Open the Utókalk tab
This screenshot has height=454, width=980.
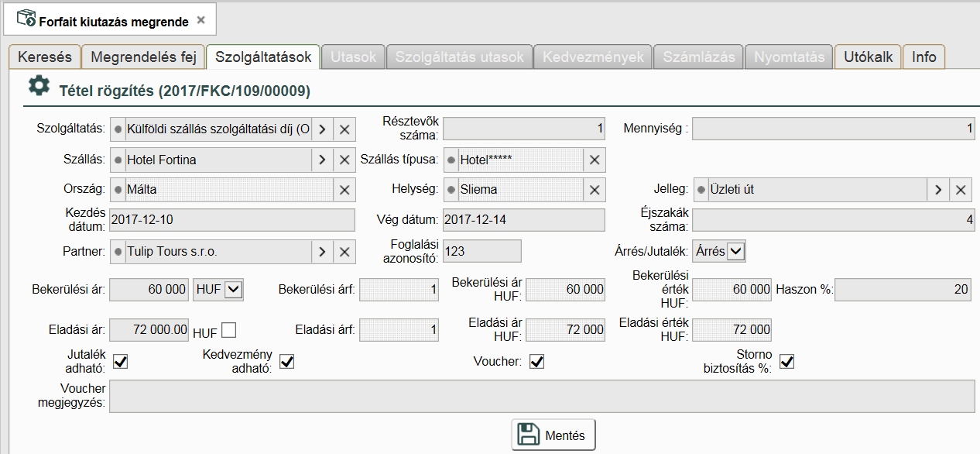tap(868, 57)
